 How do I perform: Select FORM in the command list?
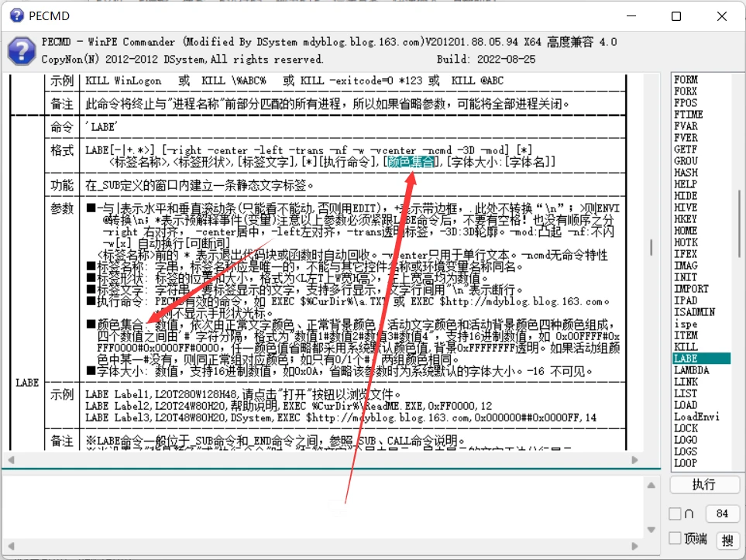(x=686, y=80)
